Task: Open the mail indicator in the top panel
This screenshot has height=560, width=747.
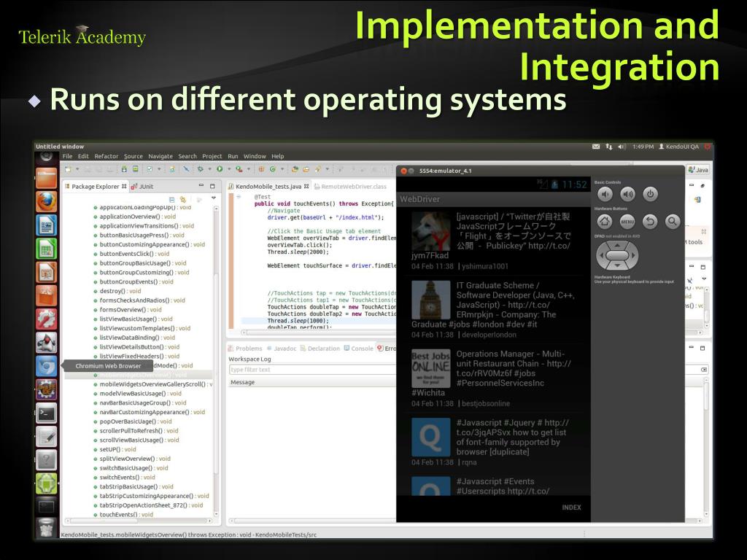Action: [x=596, y=147]
